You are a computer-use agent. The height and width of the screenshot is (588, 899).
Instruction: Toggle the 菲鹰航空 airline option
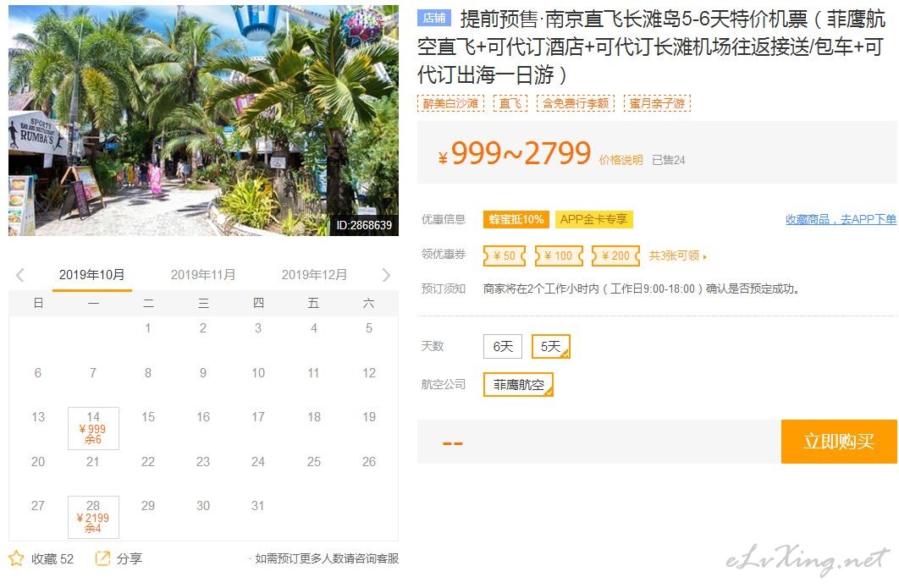click(518, 385)
